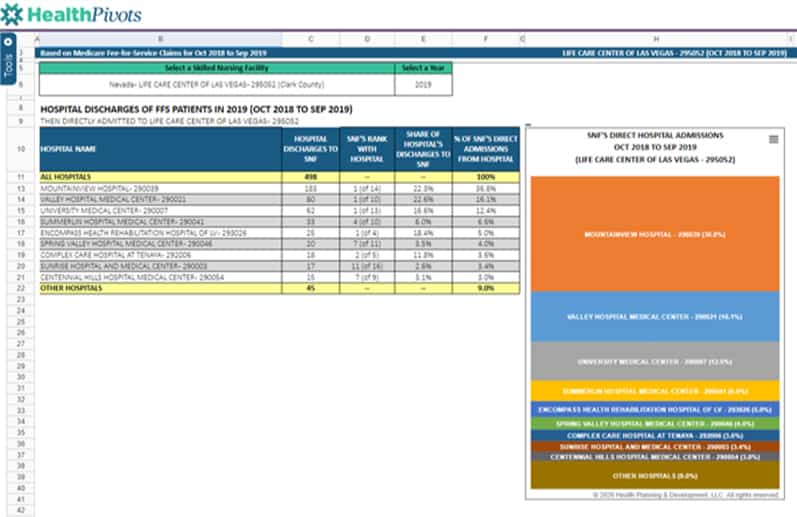Click the 11 (of 16) rank cell
This screenshot has width=797, height=517.
(x=367, y=266)
